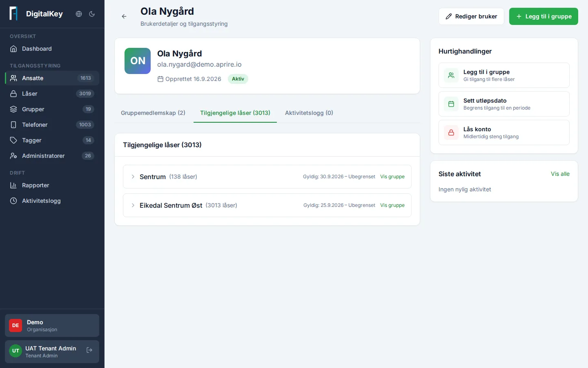588x368 pixels.
Task: Click the green Legg til i gruppe button
Action: pyautogui.click(x=543, y=16)
